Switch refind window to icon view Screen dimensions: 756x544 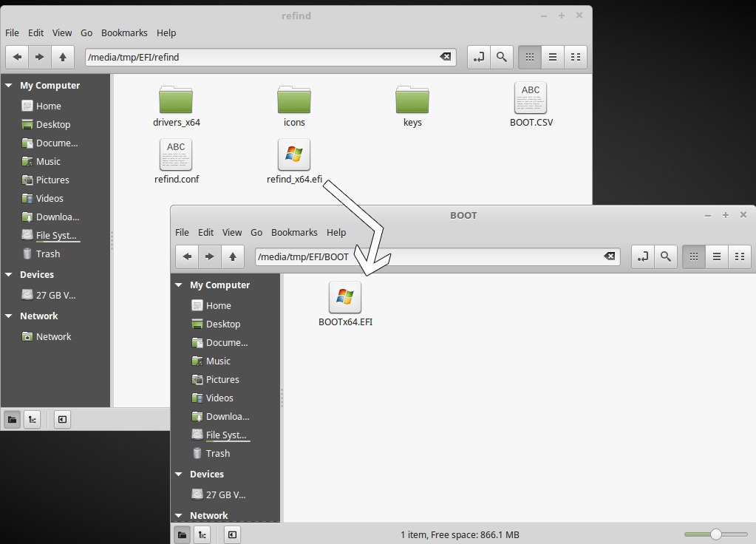point(529,57)
